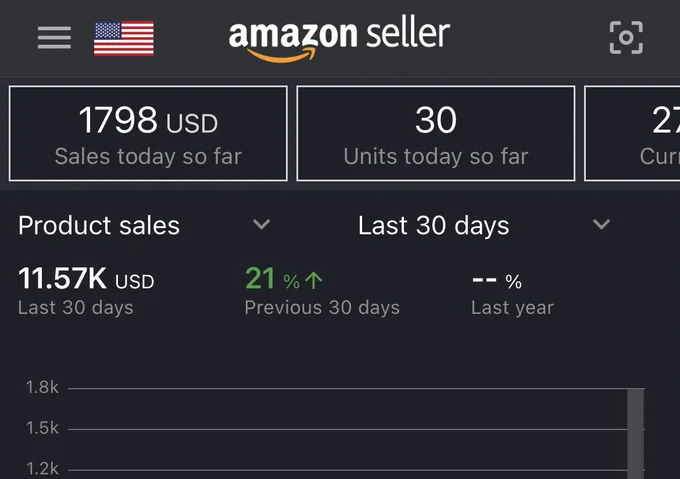The width and height of the screenshot is (680, 479).
Task: Tap the 1798 USD sales figure
Action: 148,120
